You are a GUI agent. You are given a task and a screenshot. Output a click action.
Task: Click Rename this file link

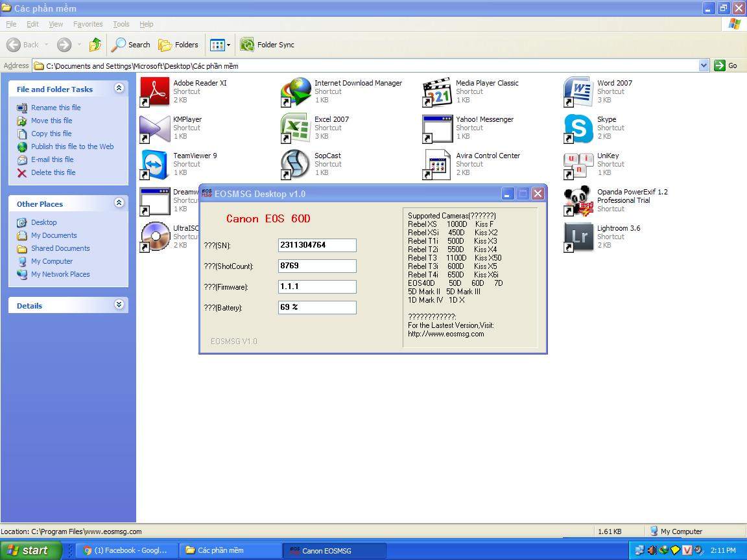pyautogui.click(x=56, y=108)
